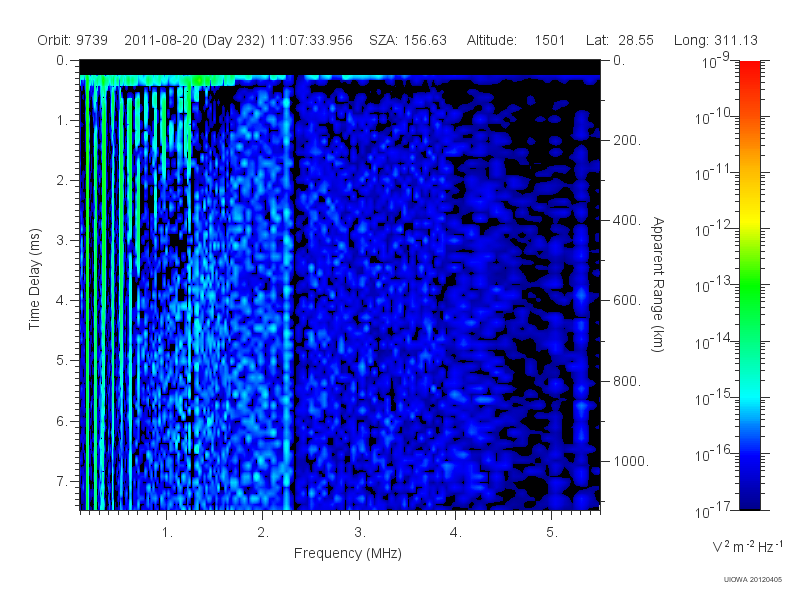Click the 'Long: 311.13' text
This screenshot has height=600, width=800.
coord(716,40)
